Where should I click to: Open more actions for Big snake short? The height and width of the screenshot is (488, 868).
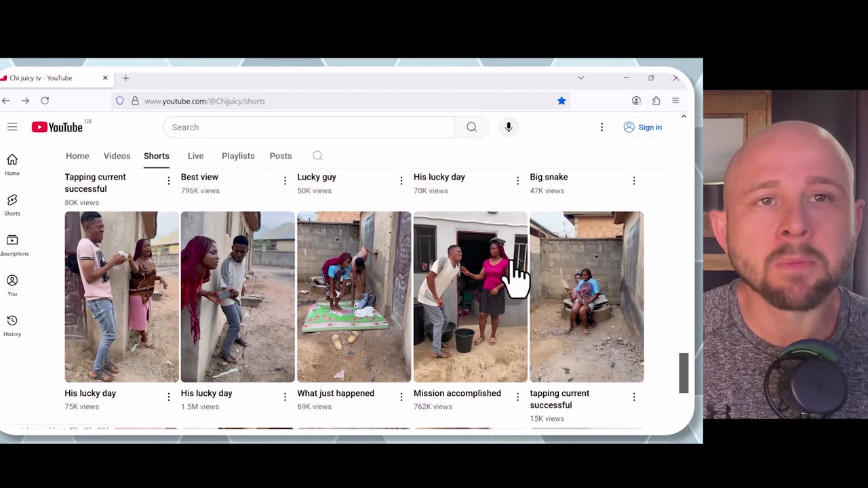click(634, 180)
